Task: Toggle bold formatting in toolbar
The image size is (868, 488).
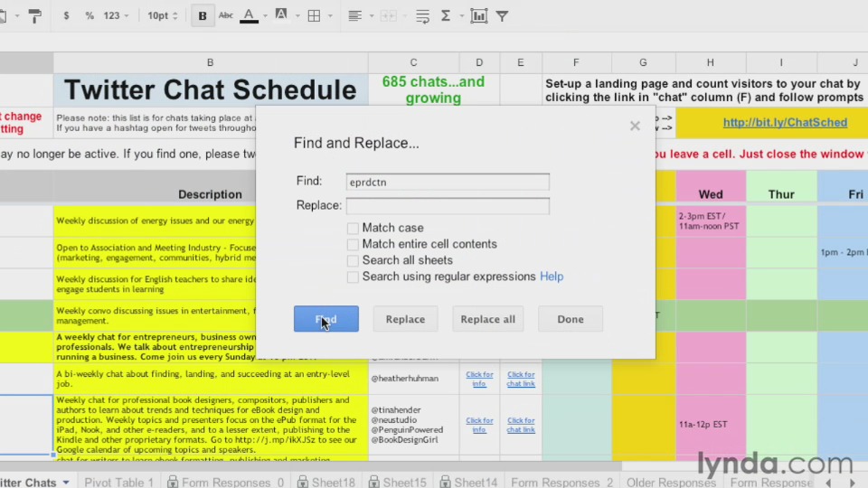Action: coord(202,15)
